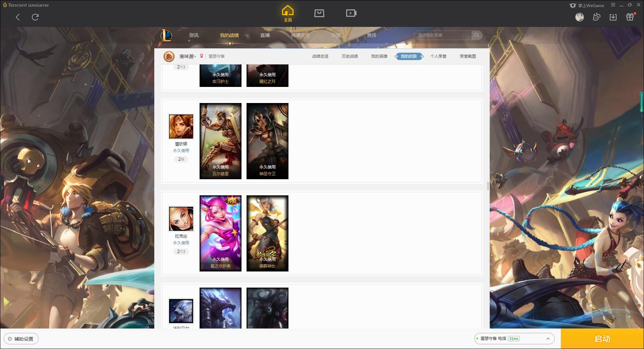
Task: Click the 2/13 skin count under 拉克丝
Action: [x=181, y=251]
